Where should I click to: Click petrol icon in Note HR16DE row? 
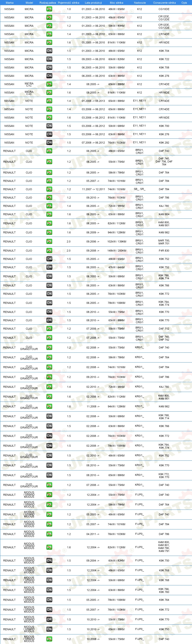(49, 118)
